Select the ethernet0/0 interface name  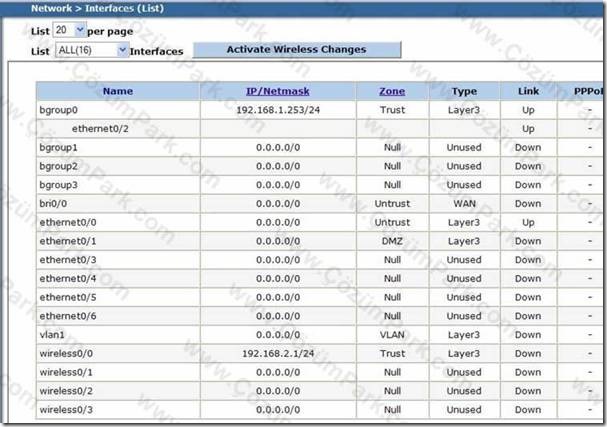(x=68, y=222)
